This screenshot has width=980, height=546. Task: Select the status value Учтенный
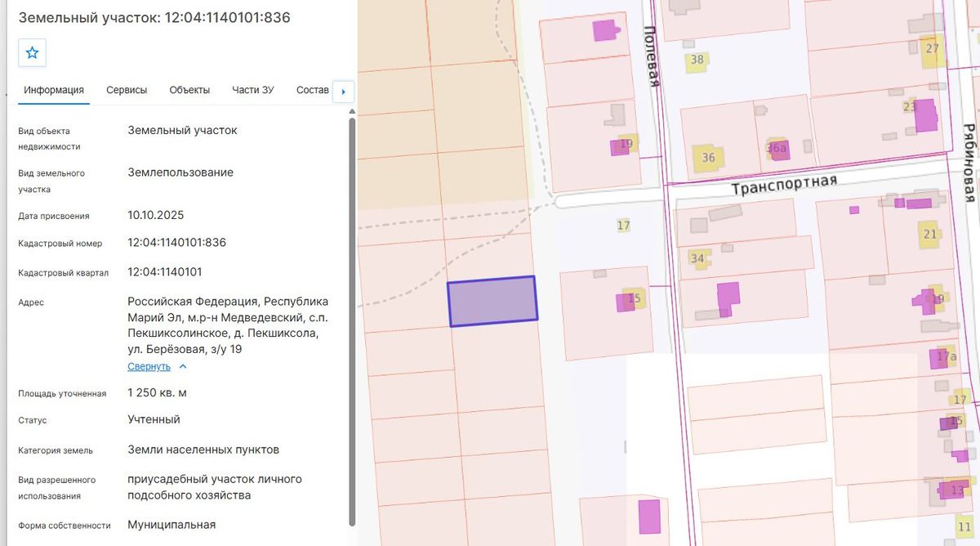[x=154, y=419]
